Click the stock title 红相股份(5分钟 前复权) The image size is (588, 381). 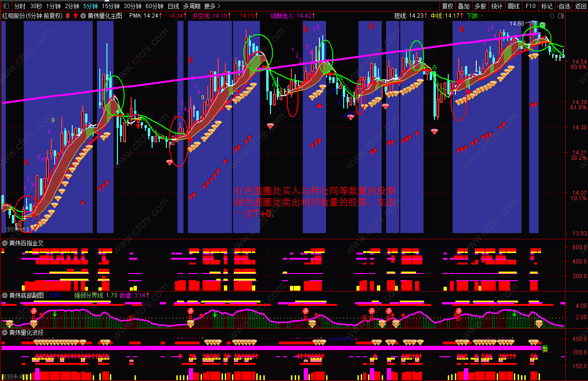pyautogui.click(x=32, y=16)
